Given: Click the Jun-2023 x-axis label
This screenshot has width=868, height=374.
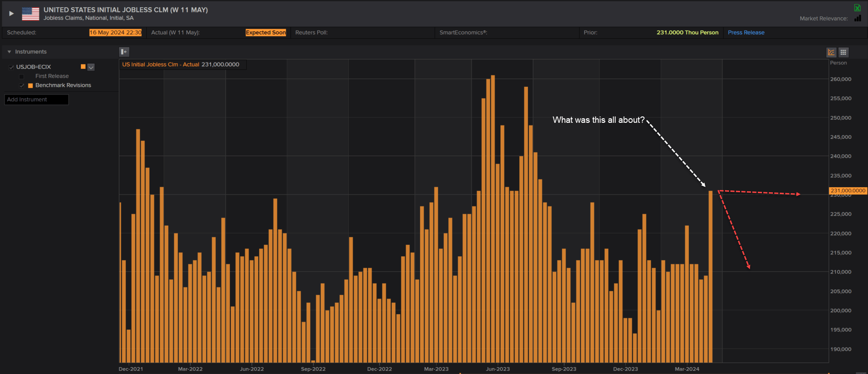Looking at the screenshot, I should pyautogui.click(x=498, y=369).
